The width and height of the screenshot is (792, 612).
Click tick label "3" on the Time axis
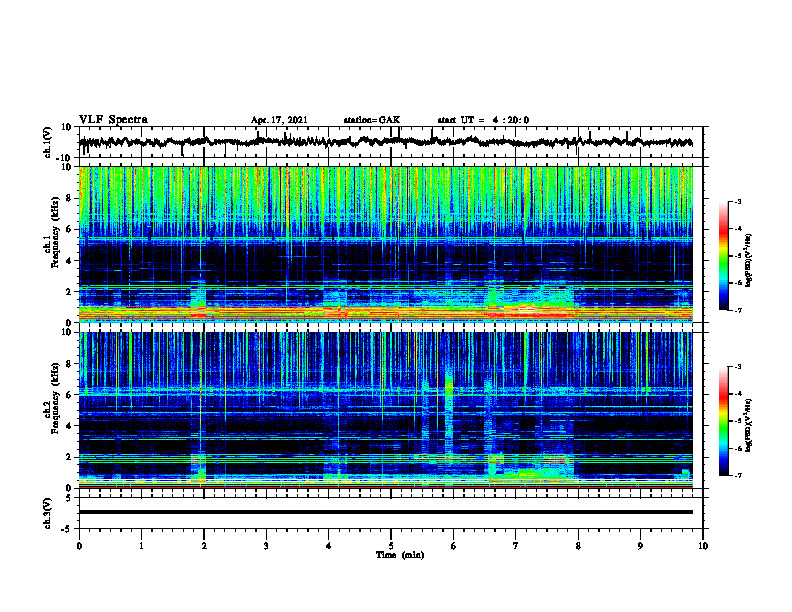(266, 546)
